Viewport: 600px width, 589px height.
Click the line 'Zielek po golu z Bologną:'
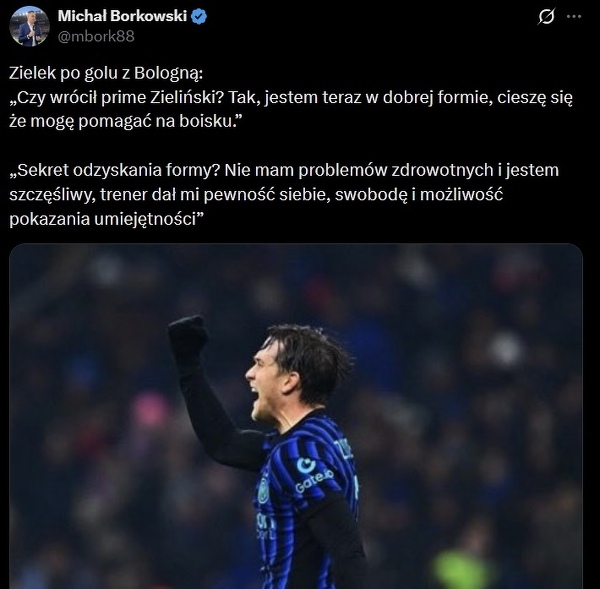click(x=106, y=73)
